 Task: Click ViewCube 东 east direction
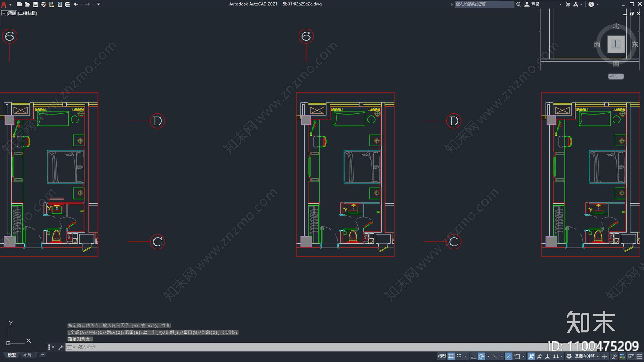click(x=635, y=45)
